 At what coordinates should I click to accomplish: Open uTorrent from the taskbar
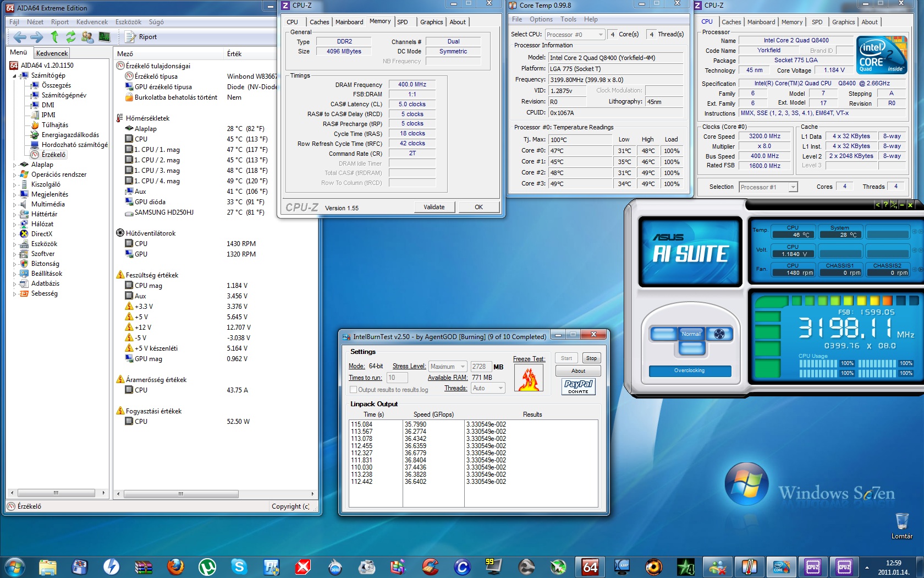[207, 566]
